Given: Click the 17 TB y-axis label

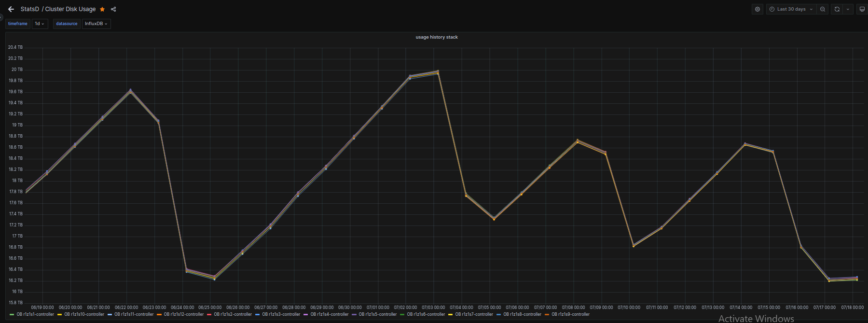Looking at the screenshot, I should click(x=17, y=236).
